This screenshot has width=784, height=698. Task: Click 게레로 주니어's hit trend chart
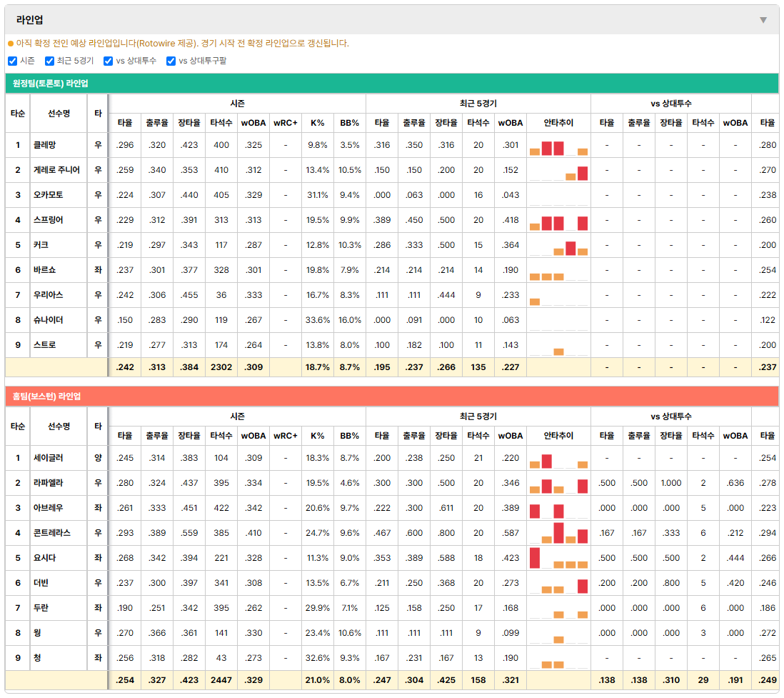point(558,171)
